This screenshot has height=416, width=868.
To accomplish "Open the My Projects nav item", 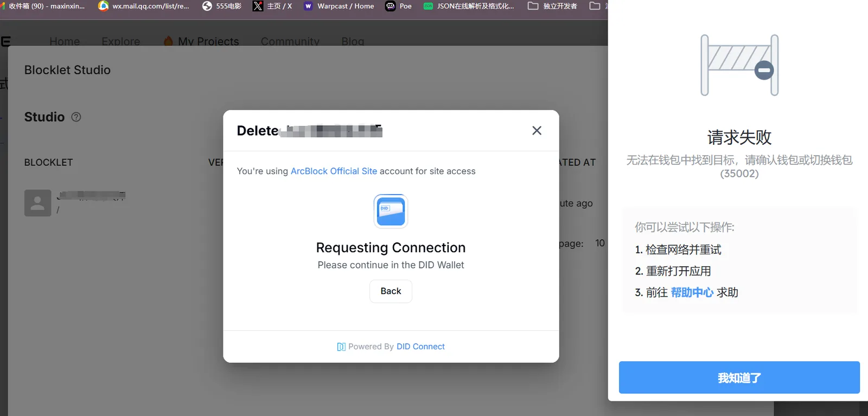I will click(x=208, y=41).
